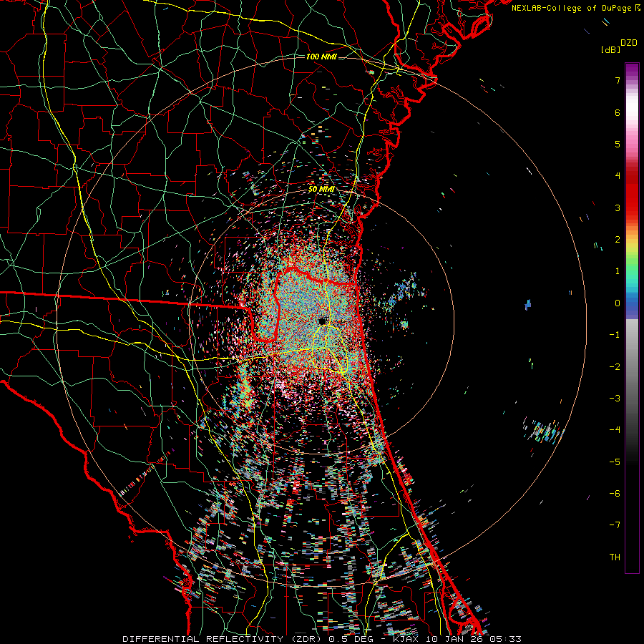This screenshot has width=644, height=644.
Task: Click the NEXLAB-College of DuPage label
Action: coord(575,8)
